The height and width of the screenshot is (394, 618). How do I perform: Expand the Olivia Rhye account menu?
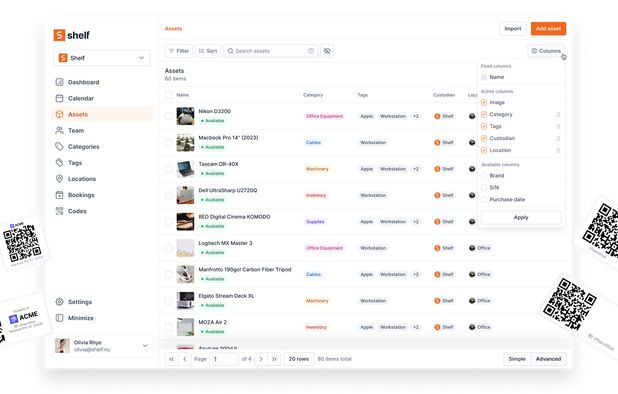pyautogui.click(x=145, y=346)
